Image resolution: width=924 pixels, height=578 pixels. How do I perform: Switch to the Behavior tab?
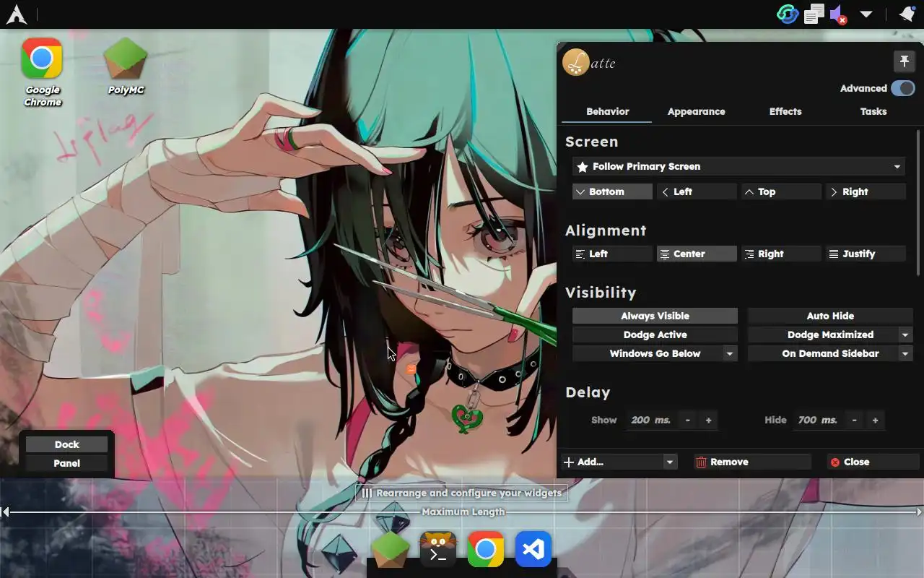pyautogui.click(x=607, y=112)
